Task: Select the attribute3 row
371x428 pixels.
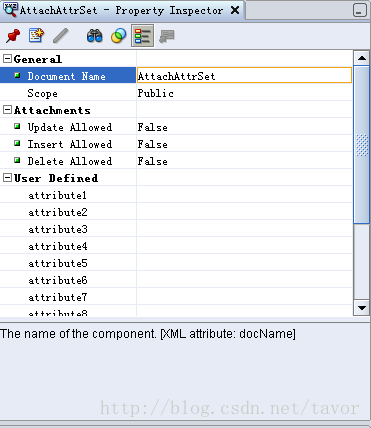Action: pyautogui.click(x=176, y=229)
